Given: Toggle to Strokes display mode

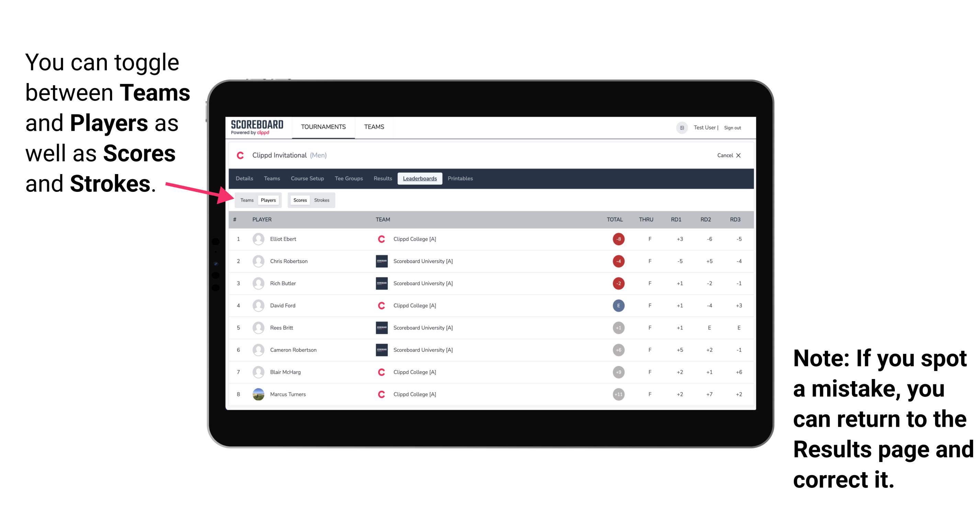Looking at the screenshot, I should tap(323, 200).
